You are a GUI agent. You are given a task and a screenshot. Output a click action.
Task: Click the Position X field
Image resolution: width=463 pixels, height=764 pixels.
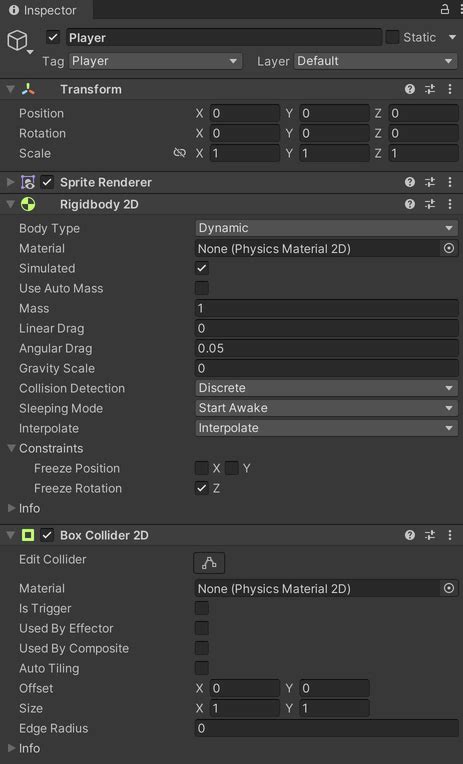click(x=245, y=113)
